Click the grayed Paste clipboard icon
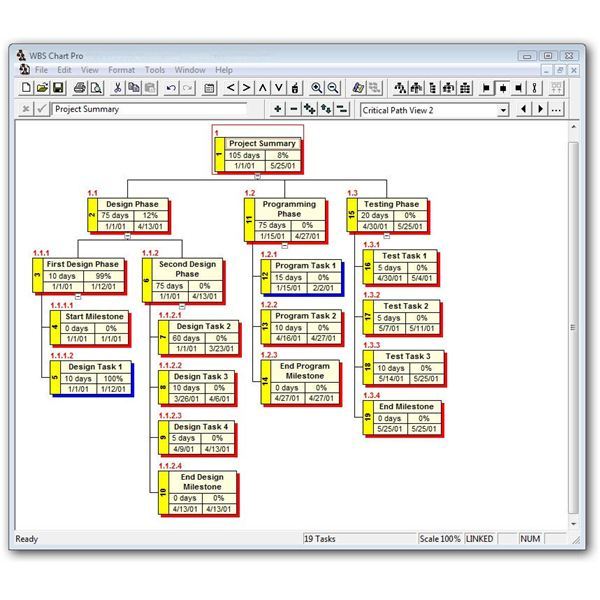 click(150, 88)
